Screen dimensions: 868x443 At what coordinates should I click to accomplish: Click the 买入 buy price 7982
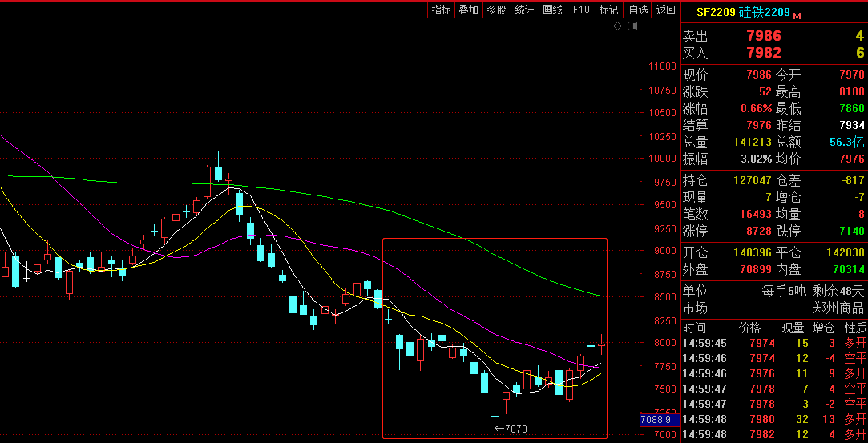(763, 53)
